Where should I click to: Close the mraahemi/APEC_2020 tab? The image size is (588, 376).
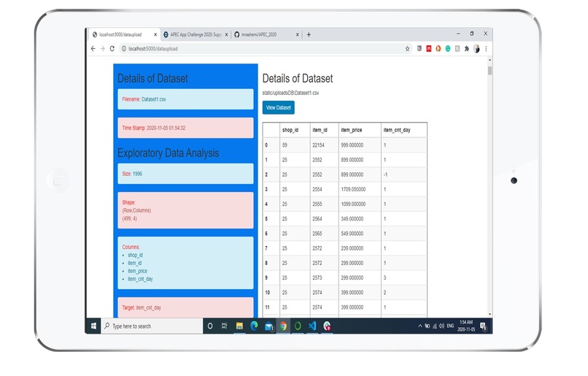[x=298, y=34]
